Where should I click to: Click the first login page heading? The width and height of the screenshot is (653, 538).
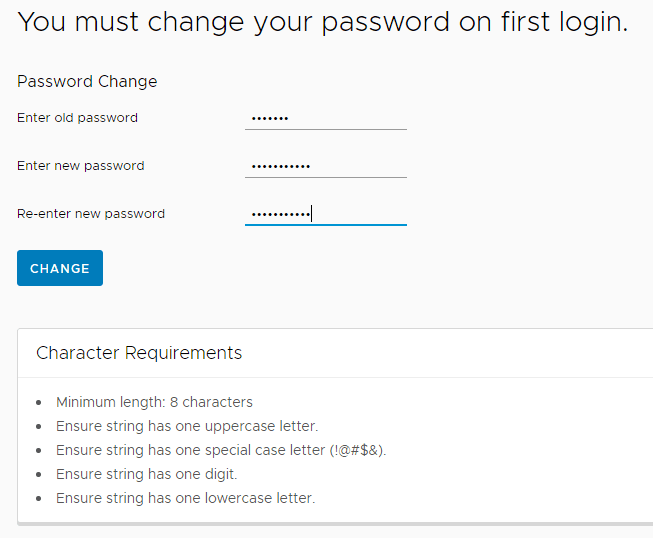click(322, 23)
